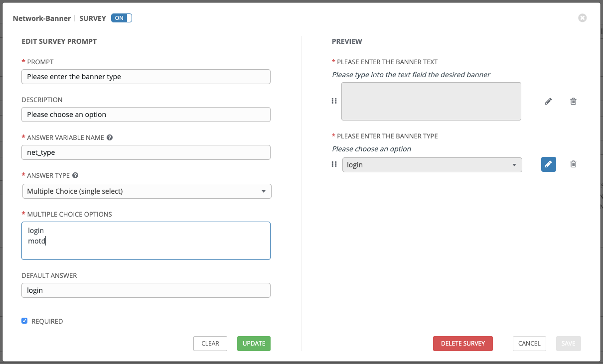Uncheck the REQUIRED checkbox

[x=24, y=321]
